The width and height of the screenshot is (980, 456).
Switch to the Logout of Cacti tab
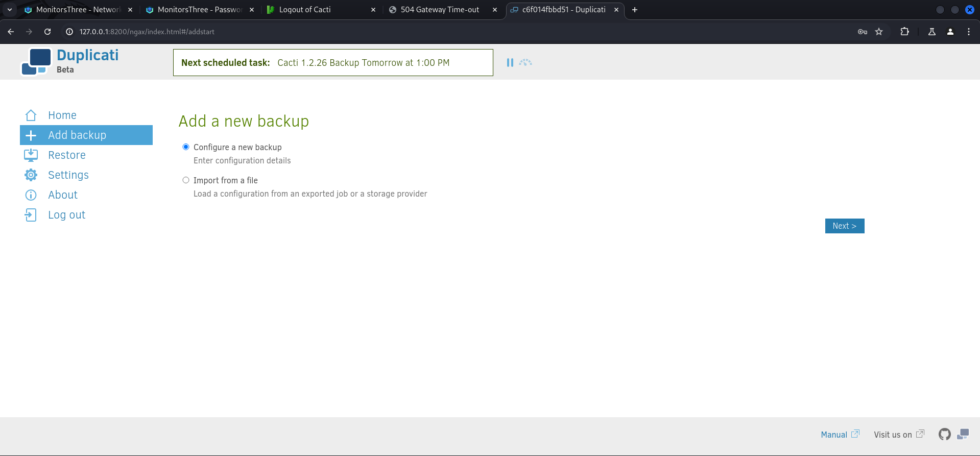click(x=305, y=10)
